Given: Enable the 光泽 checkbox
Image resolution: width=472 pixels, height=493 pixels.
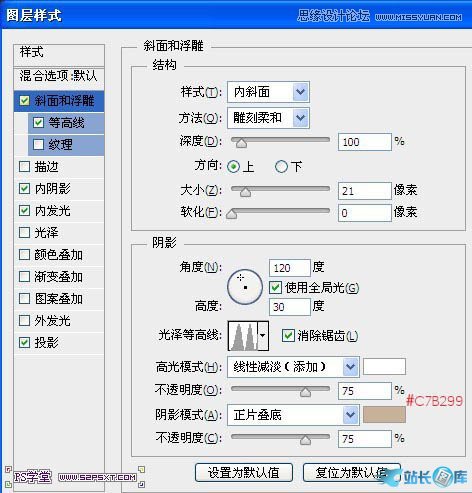Looking at the screenshot, I should (x=24, y=232).
